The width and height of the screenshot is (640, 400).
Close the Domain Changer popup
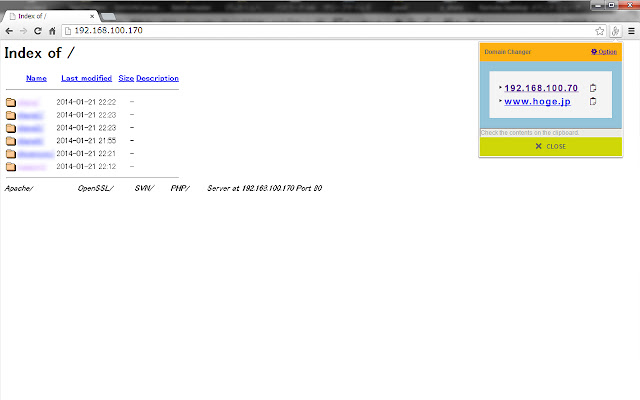point(551,147)
